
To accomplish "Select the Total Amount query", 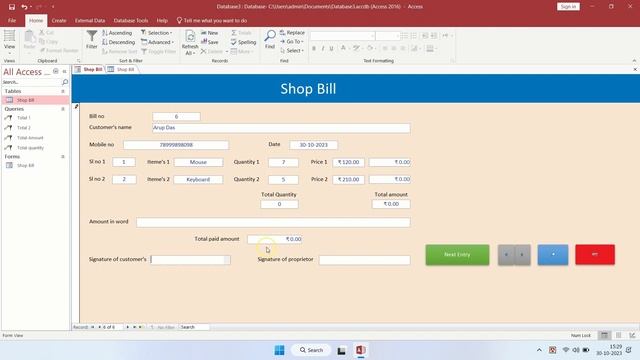I will point(35,138).
